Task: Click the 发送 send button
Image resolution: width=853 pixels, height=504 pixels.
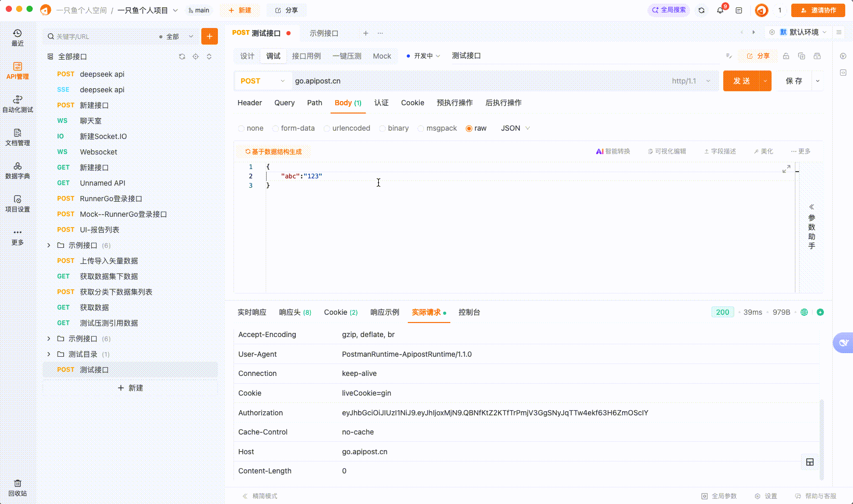Action: (x=742, y=81)
